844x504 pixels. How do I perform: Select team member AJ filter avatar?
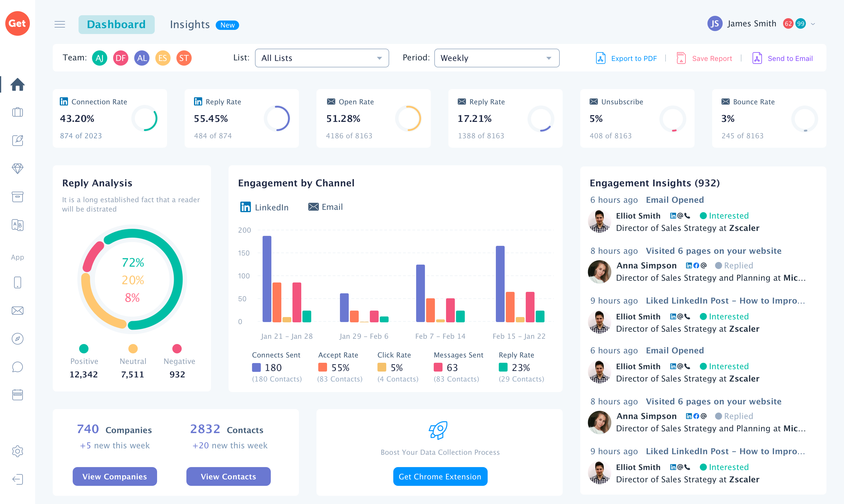(100, 58)
